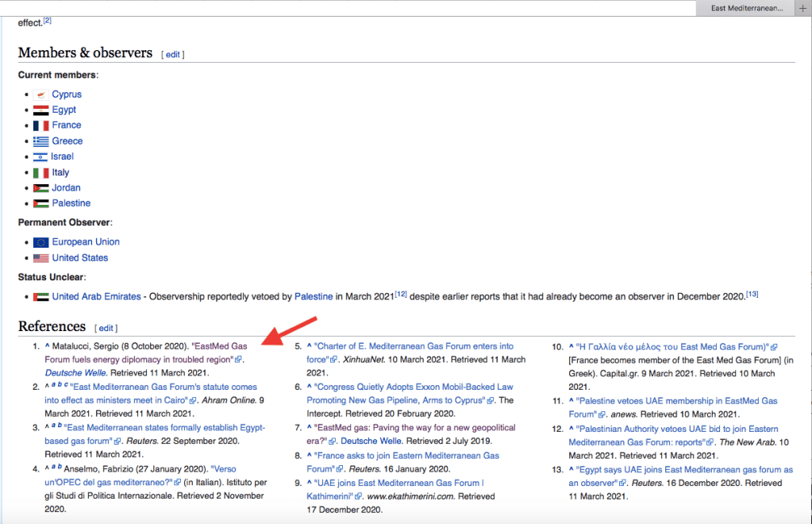Image resolution: width=812 pixels, height=524 pixels.
Task: Click the European Union flag icon
Action: [40, 242]
